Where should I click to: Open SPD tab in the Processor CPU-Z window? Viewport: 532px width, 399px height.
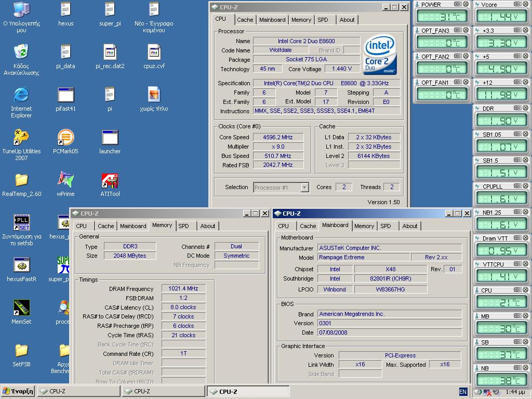pyautogui.click(x=323, y=20)
